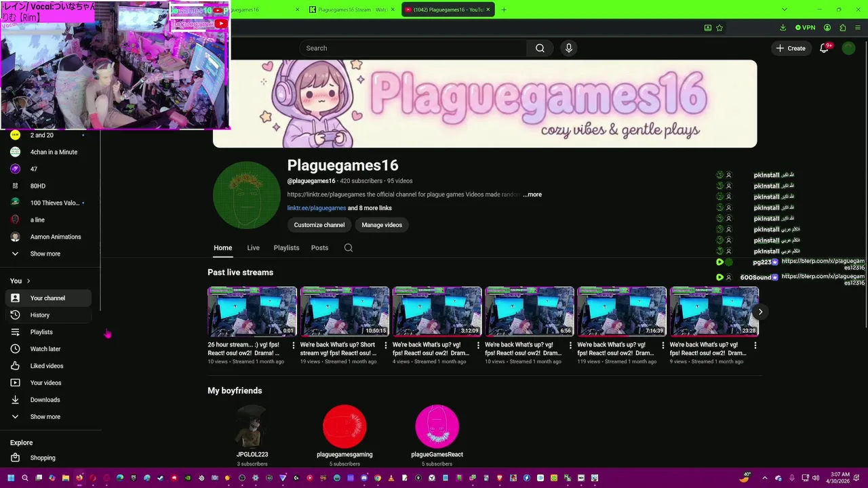
Task: Open options menu for the 26 hour stream video
Action: coord(293,346)
